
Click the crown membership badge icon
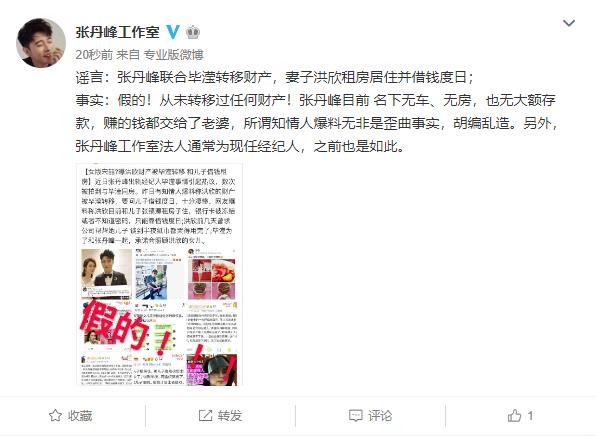pos(193,32)
